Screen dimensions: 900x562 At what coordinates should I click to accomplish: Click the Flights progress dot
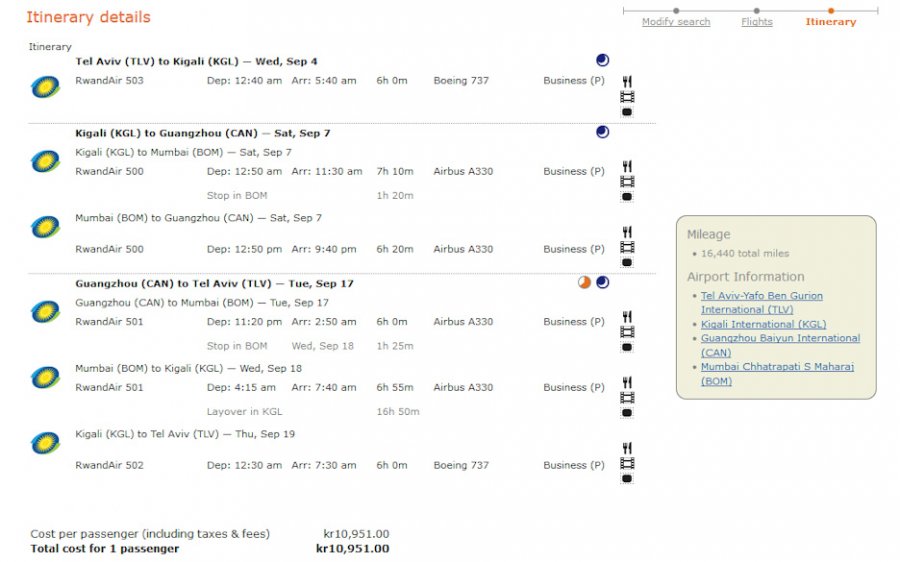coord(757,10)
